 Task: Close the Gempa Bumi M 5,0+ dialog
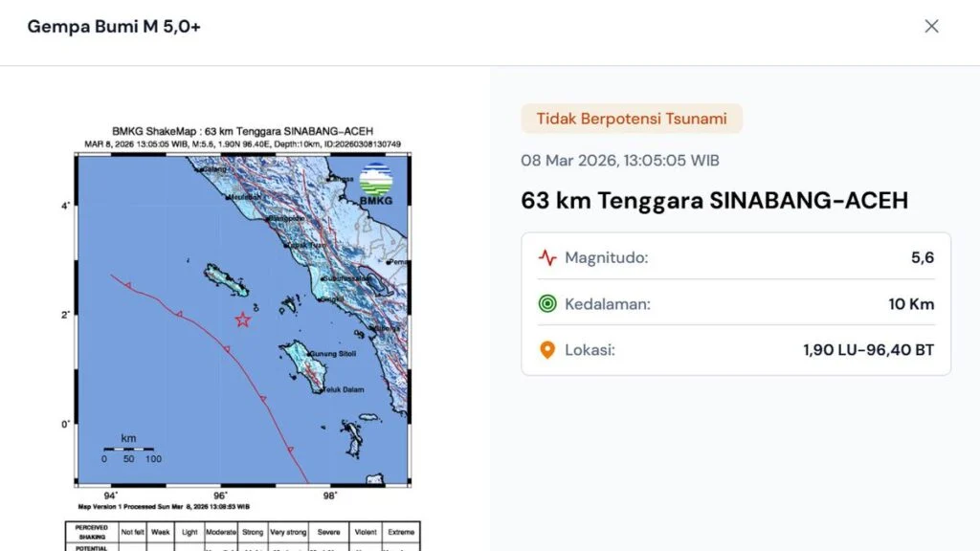point(931,26)
